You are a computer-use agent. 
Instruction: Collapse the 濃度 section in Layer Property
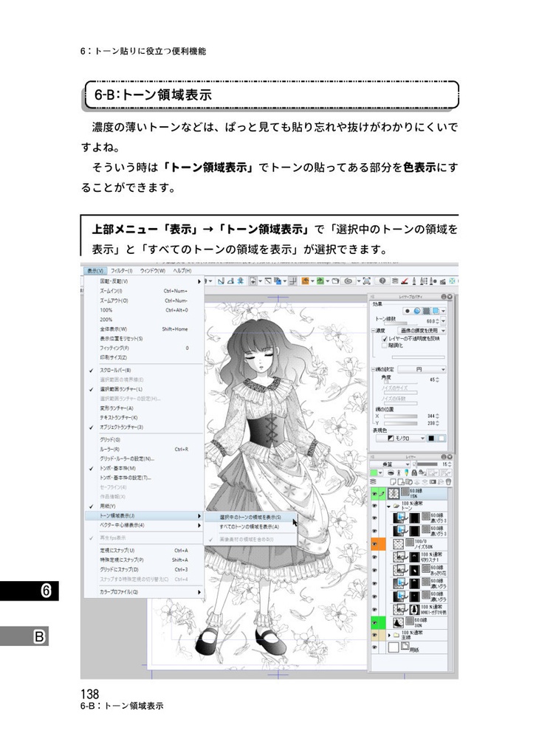click(x=373, y=331)
